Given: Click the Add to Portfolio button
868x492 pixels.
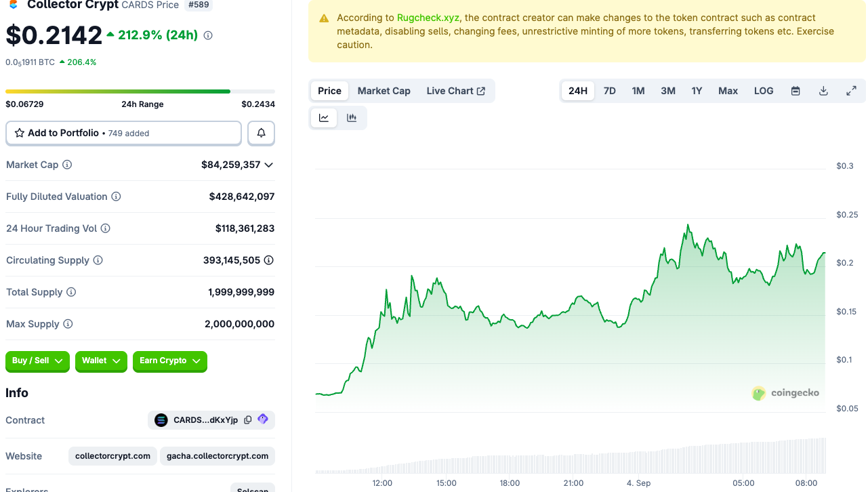Looking at the screenshot, I should pos(123,134).
